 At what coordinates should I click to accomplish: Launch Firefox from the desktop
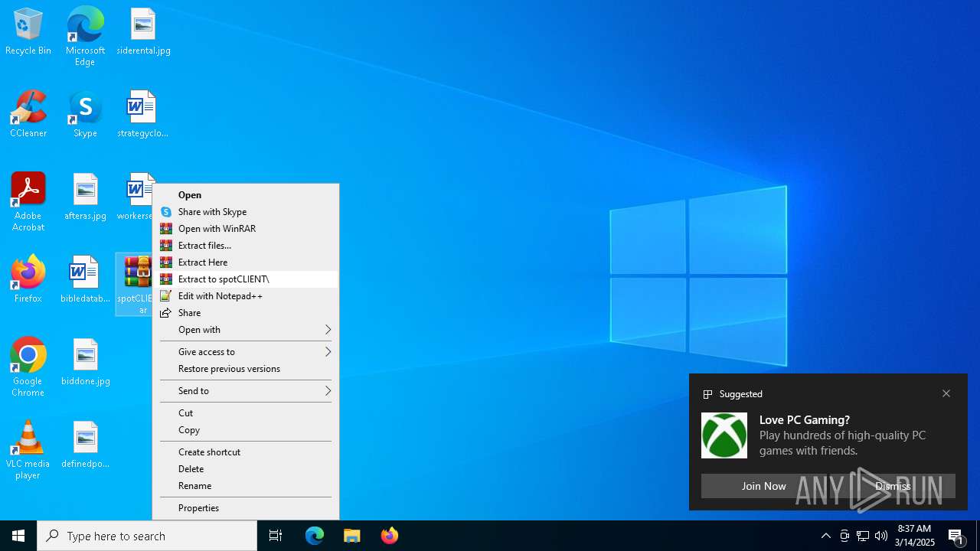[28, 279]
